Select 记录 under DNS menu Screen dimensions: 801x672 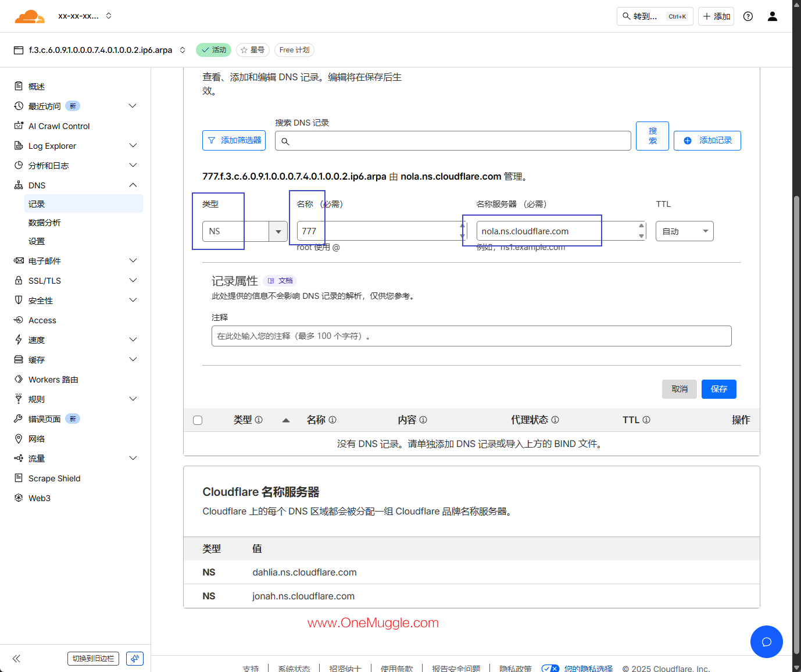(84, 204)
